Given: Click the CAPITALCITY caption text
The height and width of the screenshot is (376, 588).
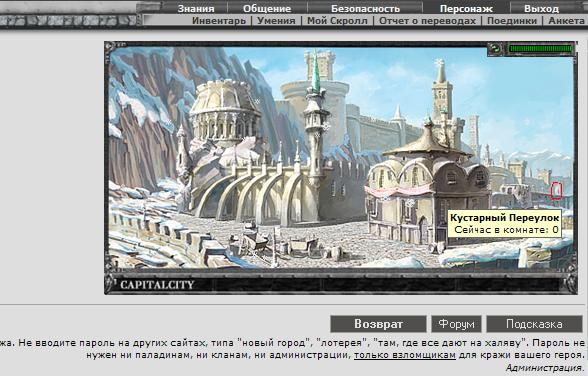Looking at the screenshot, I should [157, 285].
